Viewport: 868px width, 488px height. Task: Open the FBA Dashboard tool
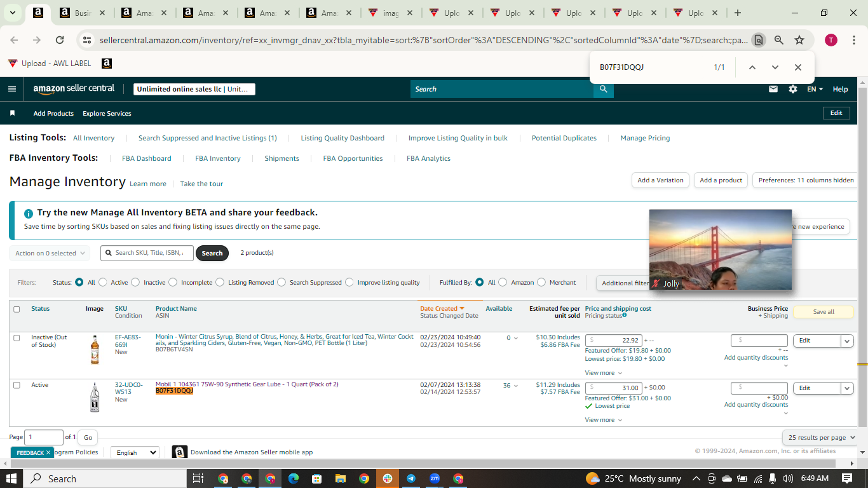146,158
